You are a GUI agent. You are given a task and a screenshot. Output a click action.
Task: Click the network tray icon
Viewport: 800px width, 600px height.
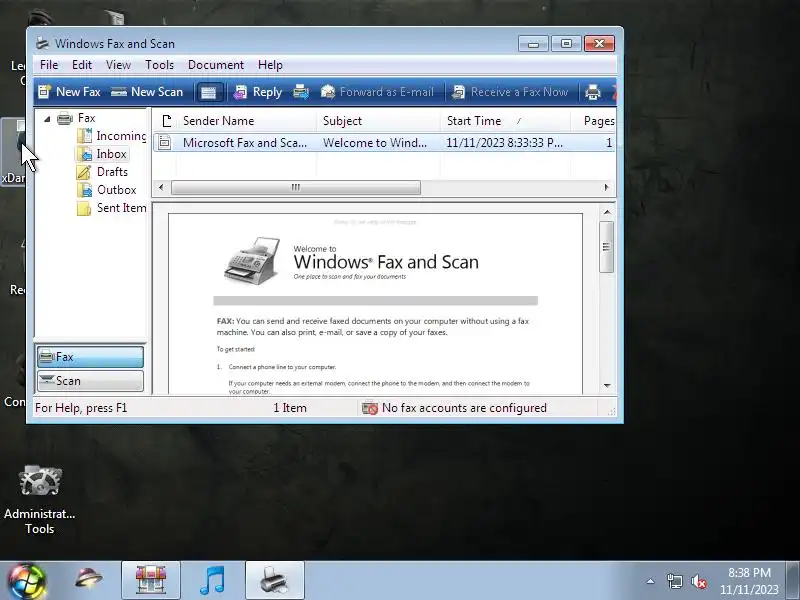click(674, 581)
